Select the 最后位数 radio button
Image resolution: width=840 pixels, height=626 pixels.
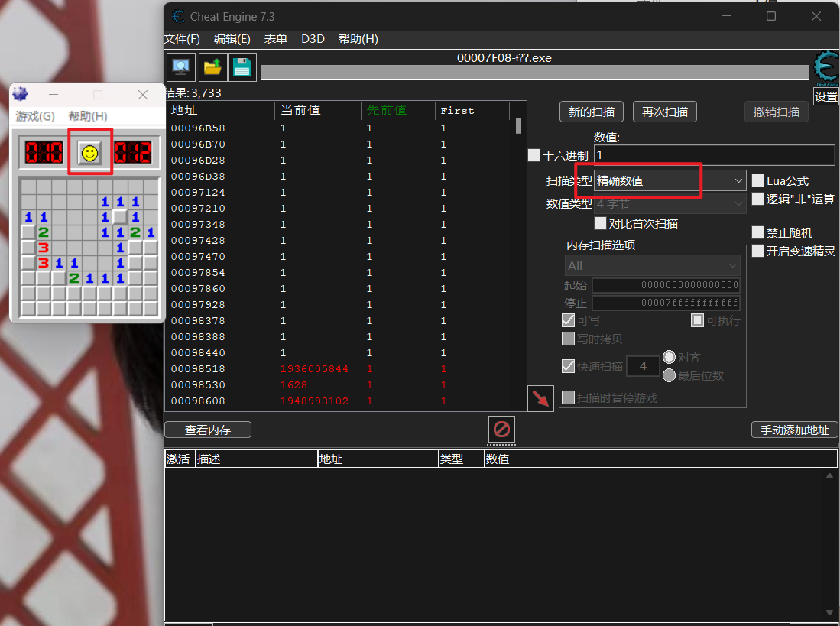669,375
